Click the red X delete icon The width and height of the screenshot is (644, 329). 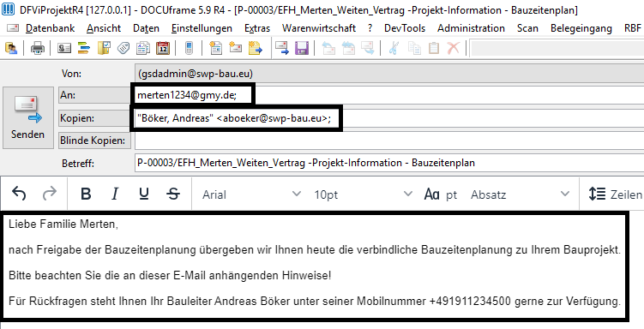tap(454, 48)
